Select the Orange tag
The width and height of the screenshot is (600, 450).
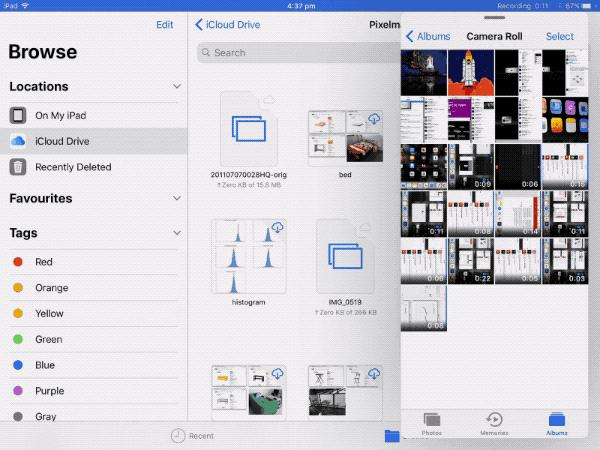[94, 288]
